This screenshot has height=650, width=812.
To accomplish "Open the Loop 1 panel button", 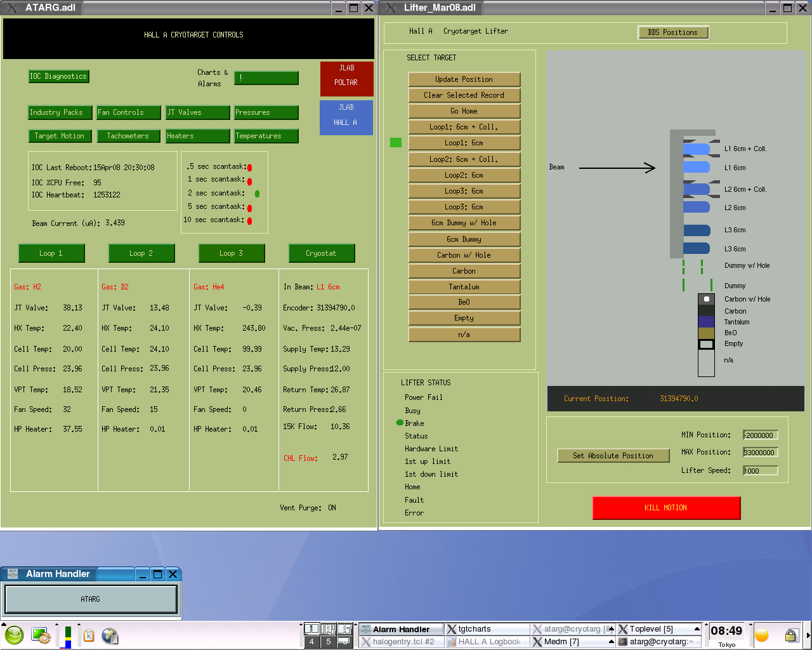I will [x=51, y=253].
